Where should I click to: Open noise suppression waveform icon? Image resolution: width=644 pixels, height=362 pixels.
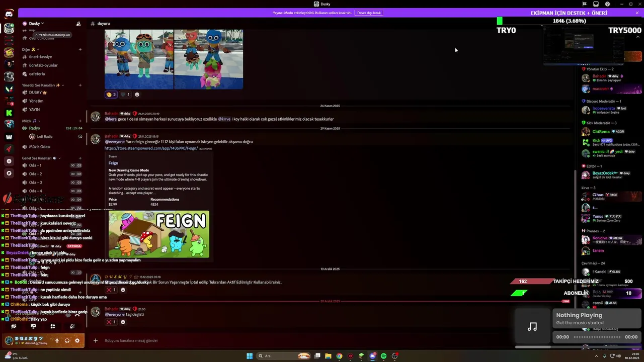point(67,315)
